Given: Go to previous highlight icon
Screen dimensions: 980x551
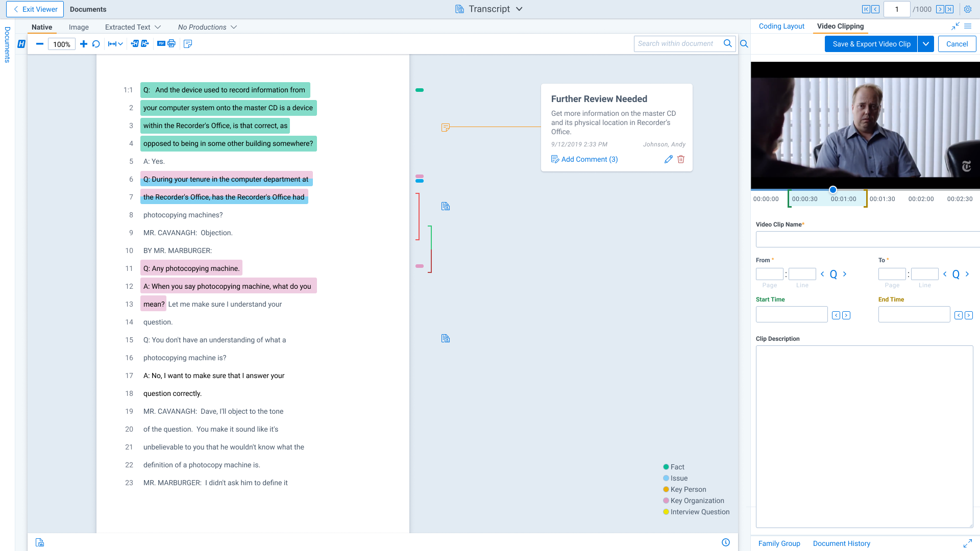Looking at the screenshot, I should point(135,44).
